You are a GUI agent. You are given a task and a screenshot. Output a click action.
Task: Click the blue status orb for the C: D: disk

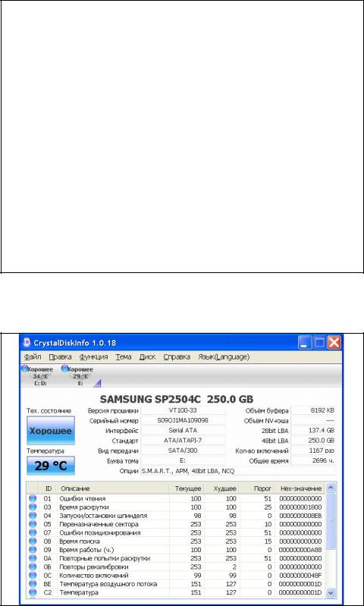pyautogui.click(x=25, y=369)
